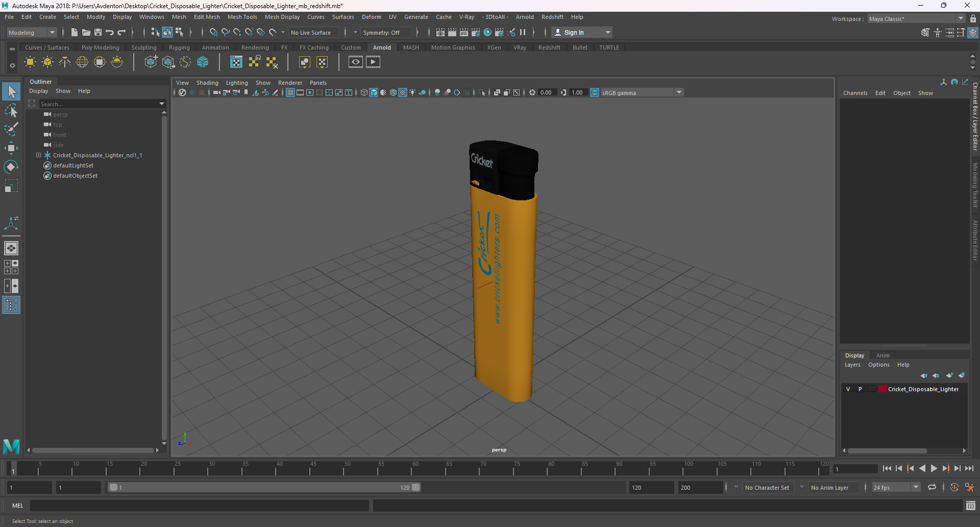Open the 24 fps frame rate dropdown
Screen dimensions: 980x527
(x=896, y=488)
